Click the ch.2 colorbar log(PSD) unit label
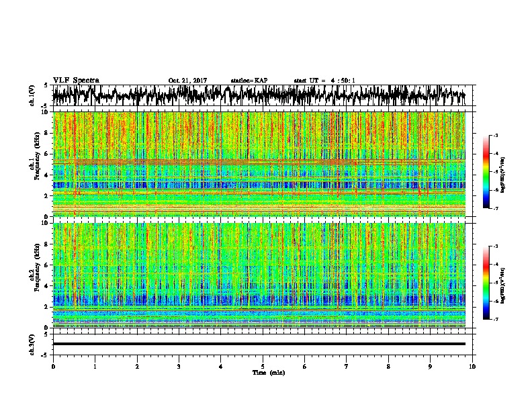532x411 pixels. [504, 285]
